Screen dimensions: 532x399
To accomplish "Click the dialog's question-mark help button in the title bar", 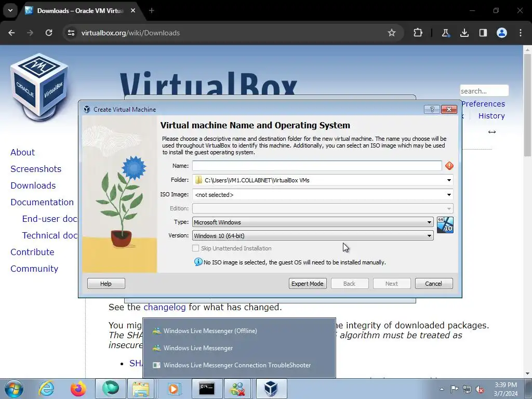I will pos(432,109).
